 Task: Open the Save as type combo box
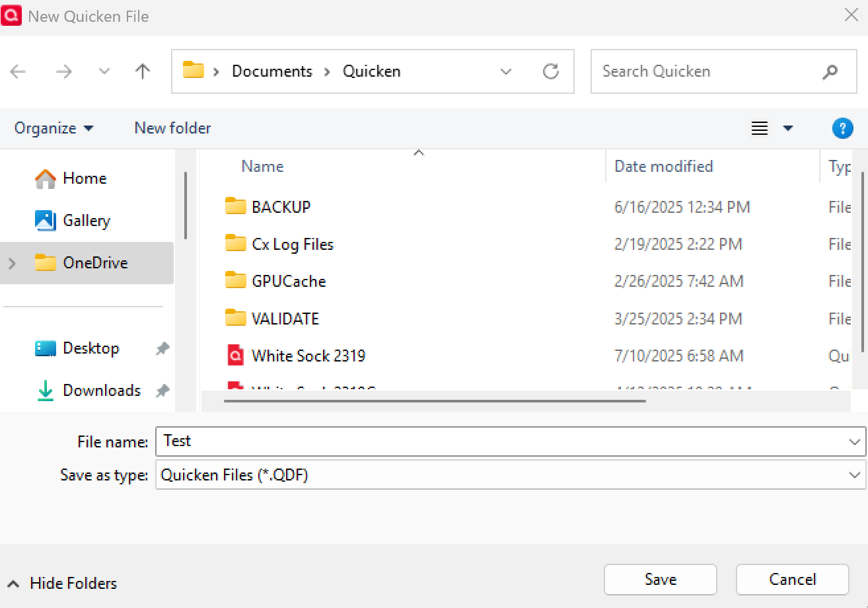tap(510, 475)
